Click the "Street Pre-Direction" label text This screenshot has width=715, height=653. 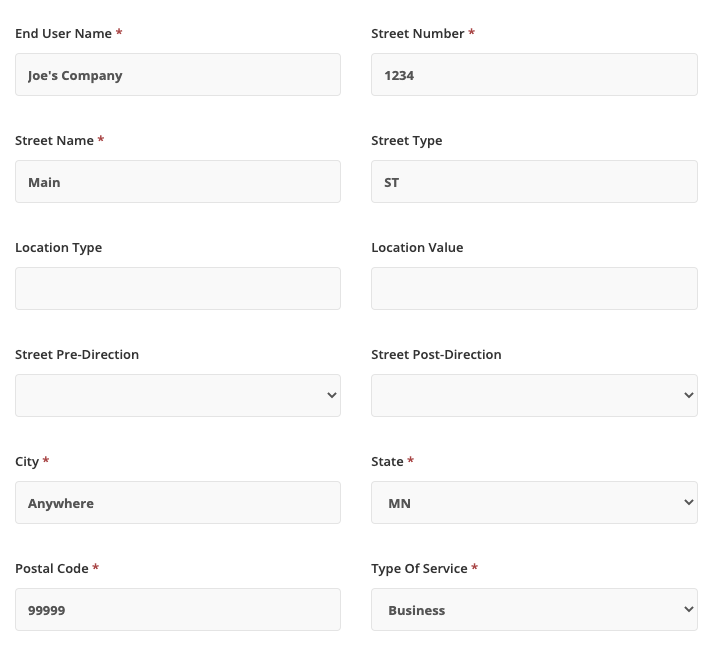(77, 355)
